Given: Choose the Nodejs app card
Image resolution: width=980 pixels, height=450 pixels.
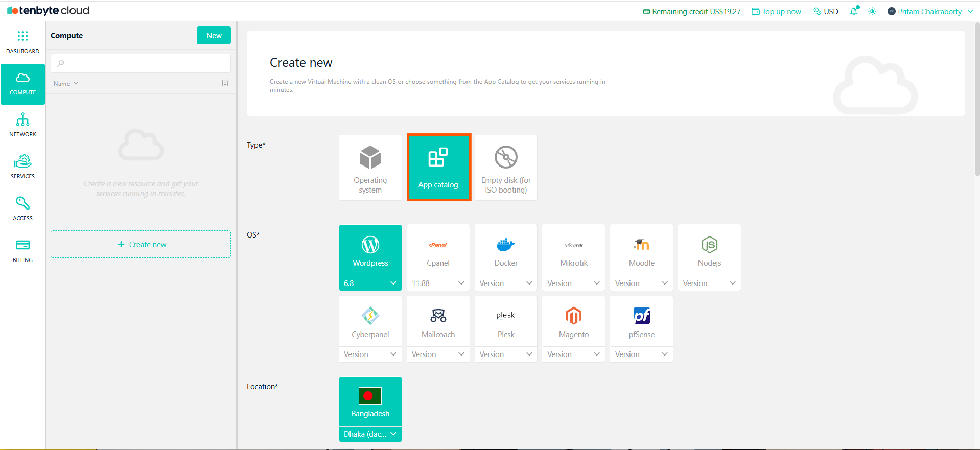Looking at the screenshot, I should pos(709,250).
